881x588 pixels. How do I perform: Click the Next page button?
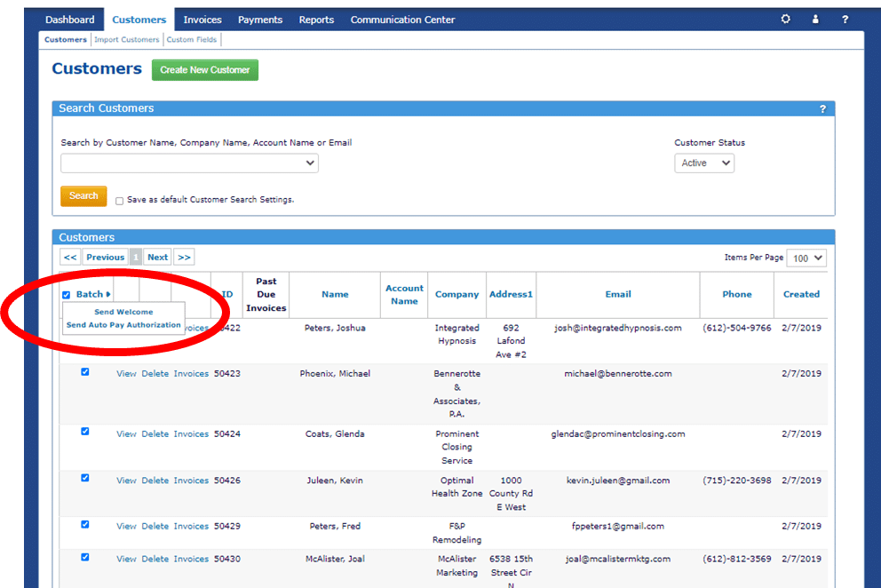click(157, 257)
